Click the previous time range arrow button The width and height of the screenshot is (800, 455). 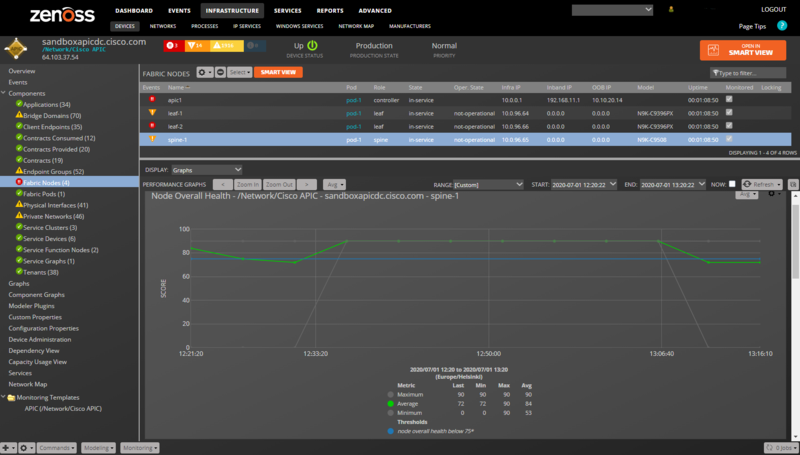tap(222, 185)
